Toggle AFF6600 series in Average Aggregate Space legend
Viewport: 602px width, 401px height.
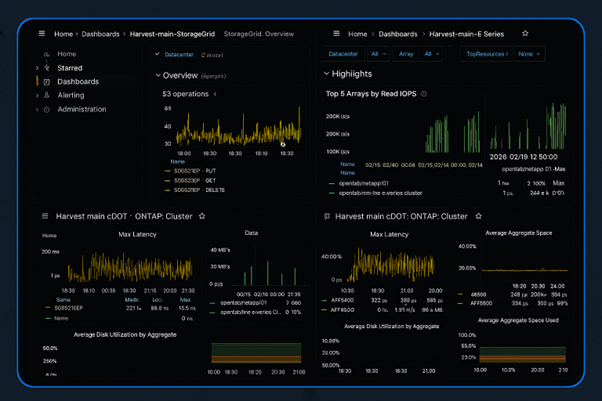[x=481, y=303]
